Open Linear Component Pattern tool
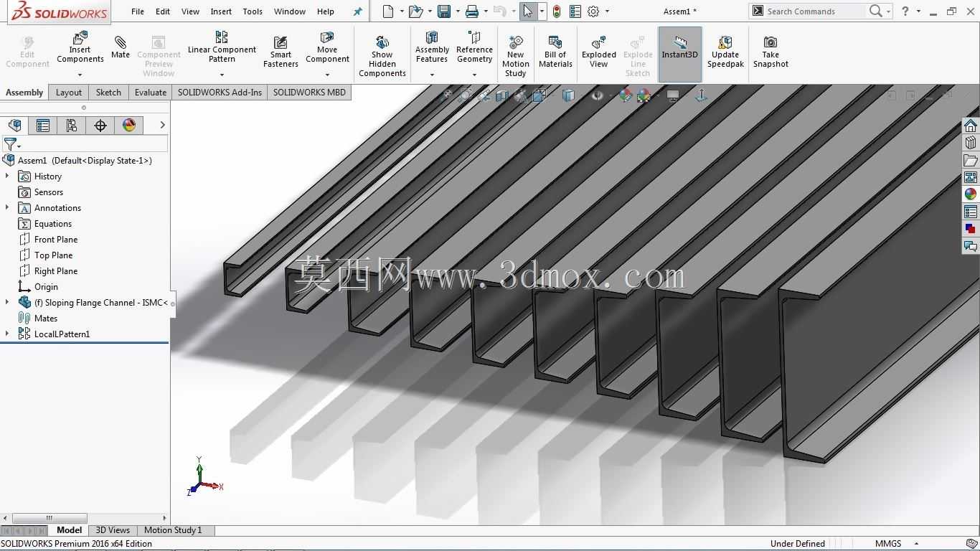The height and width of the screenshot is (551, 980). 222,46
